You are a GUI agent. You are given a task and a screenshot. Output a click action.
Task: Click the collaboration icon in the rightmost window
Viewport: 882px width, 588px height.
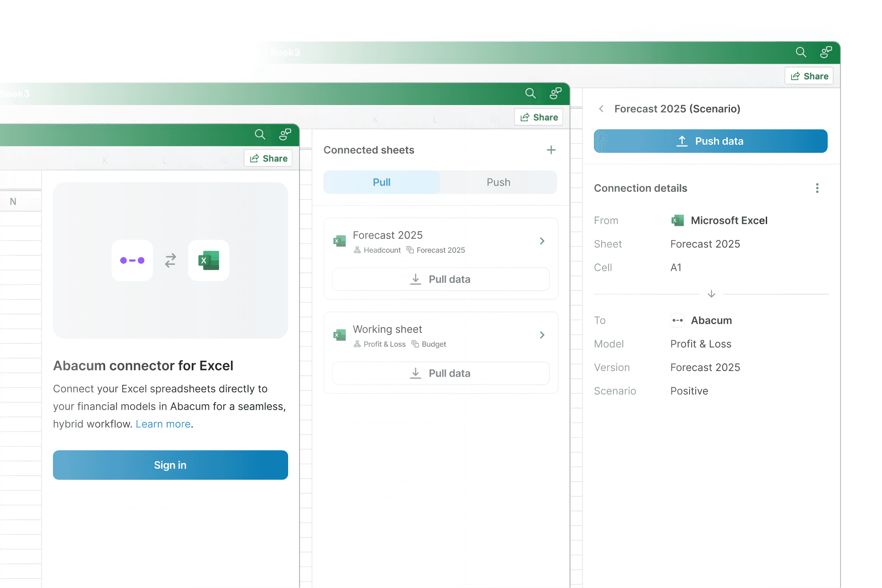(x=826, y=53)
